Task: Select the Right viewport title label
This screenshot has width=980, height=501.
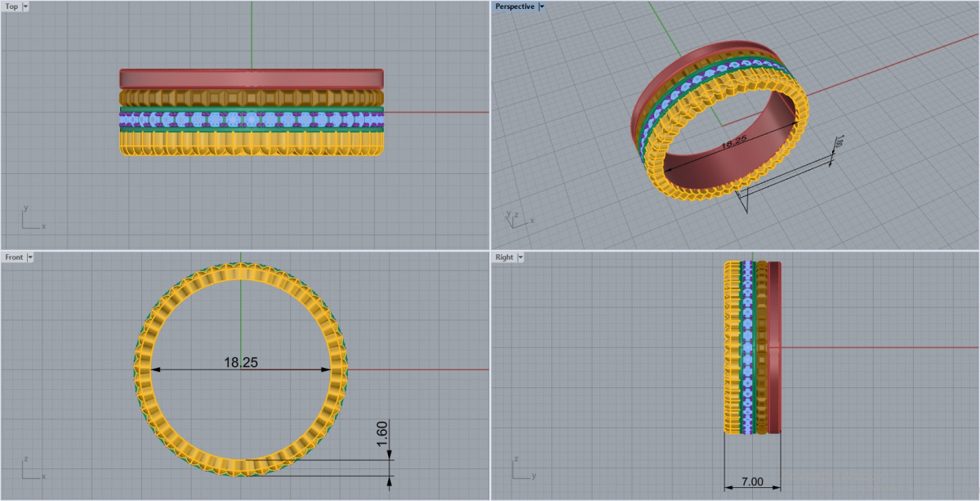Action: (505, 257)
